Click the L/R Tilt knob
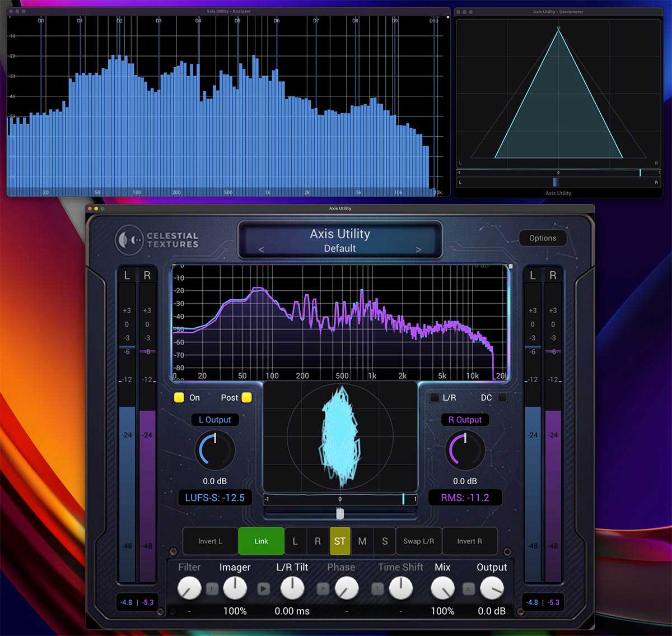 (292, 588)
